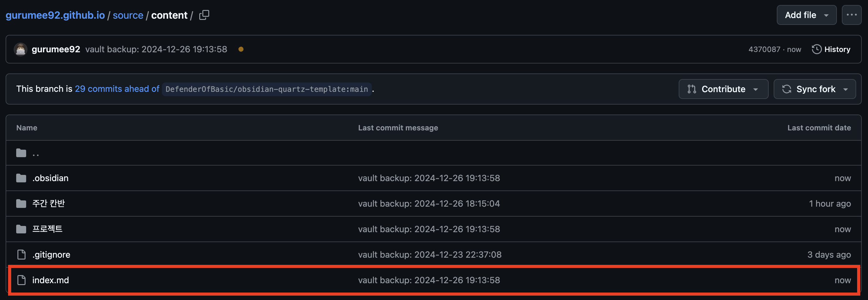This screenshot has width=868, height=300.
Task: Click the History clock icon
Action: [816, 49]
